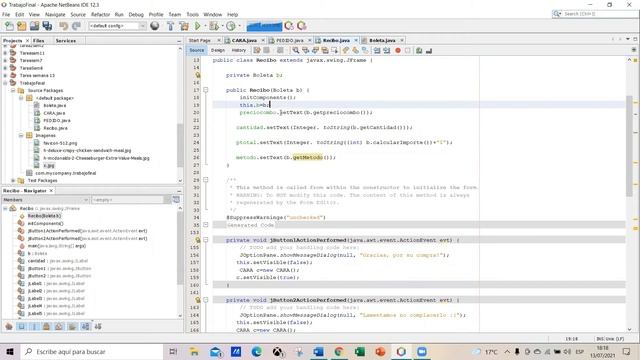
Task: Open the Refactor menu
Action: [x=100, y=14]
